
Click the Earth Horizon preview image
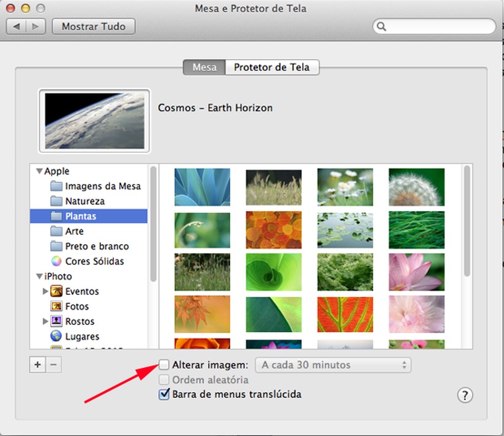point(94,121)
